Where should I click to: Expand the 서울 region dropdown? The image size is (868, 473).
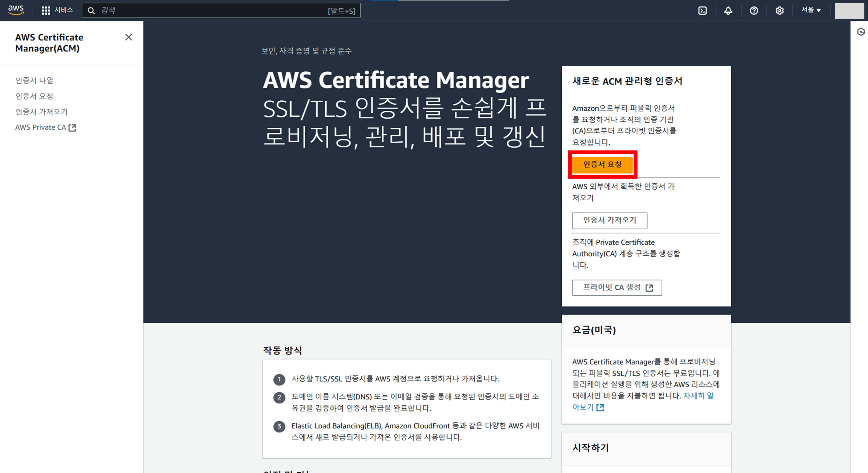(811, 10)
